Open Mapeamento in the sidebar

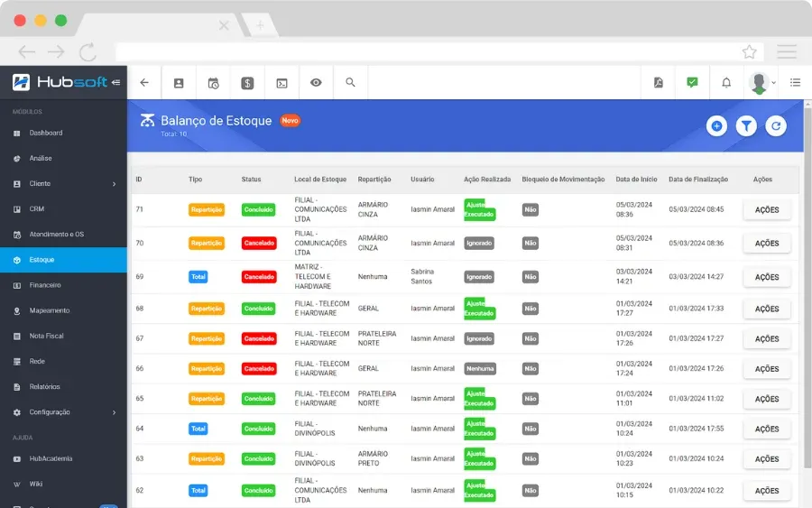pos(63,310)
